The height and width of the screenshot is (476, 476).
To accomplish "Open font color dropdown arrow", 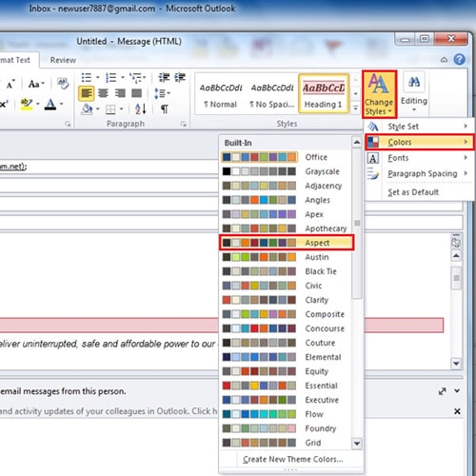I will 62,104.
